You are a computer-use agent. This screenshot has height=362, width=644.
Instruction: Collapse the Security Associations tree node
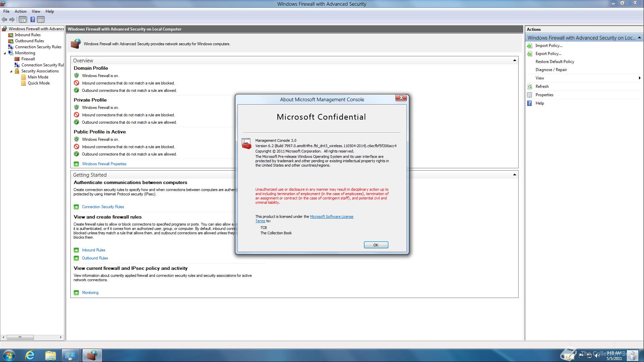click(11, 71)
